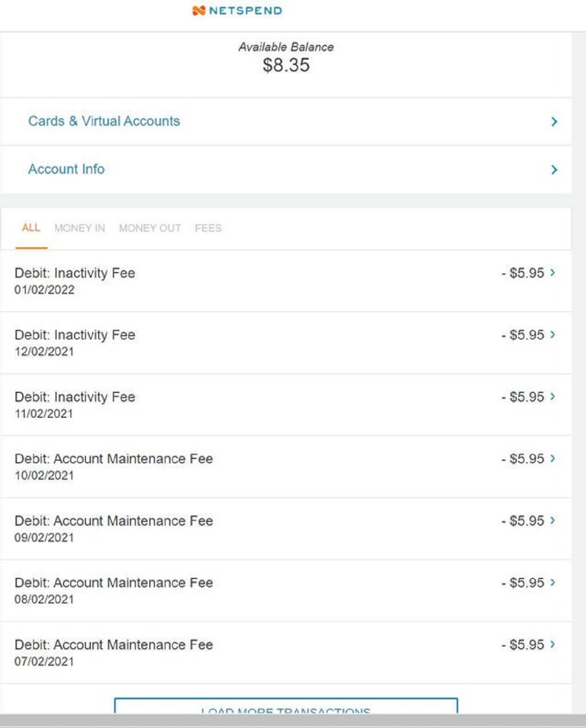Switch to the MONEY OUT tab
586x728 pixels.
click(x=150, y=228)
